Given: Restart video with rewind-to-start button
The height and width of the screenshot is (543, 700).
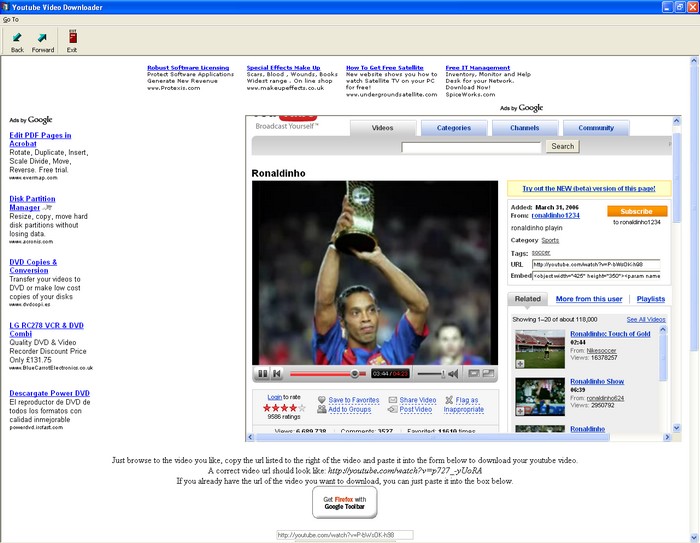Looking at the screenshot, I should pos(277,373).
